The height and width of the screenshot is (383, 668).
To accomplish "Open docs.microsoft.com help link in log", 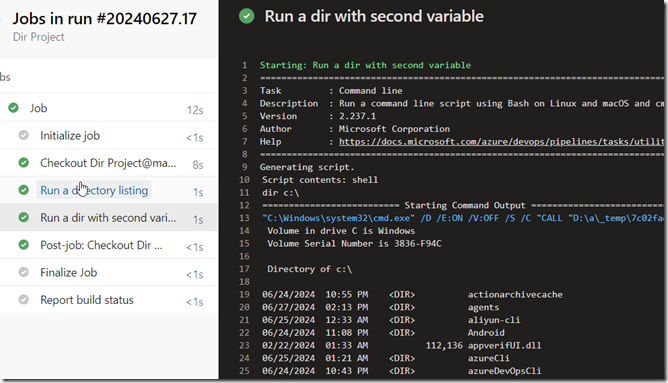I will click(x=501, y=141).
